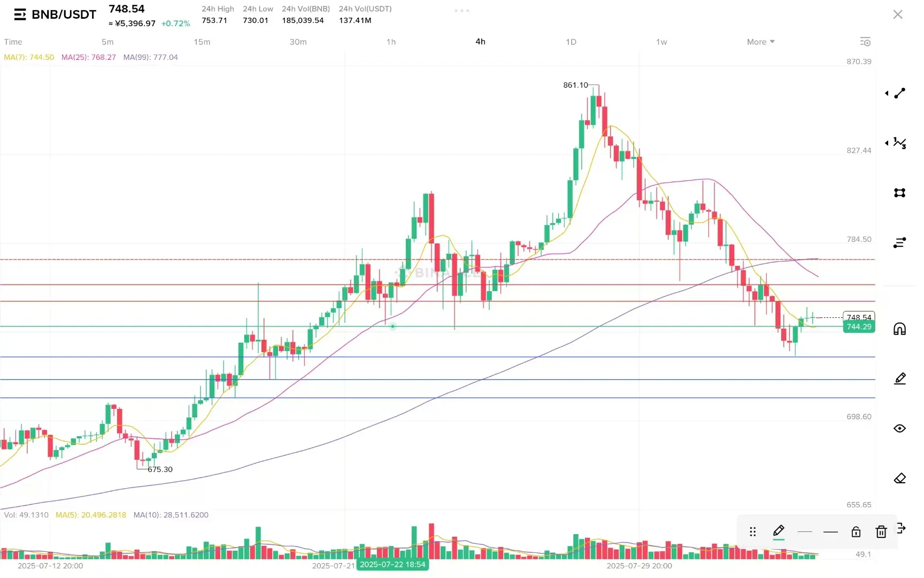Click the MA(25): 768.27 indicator label
Screen dimensions: 924x578
(89, 57)
